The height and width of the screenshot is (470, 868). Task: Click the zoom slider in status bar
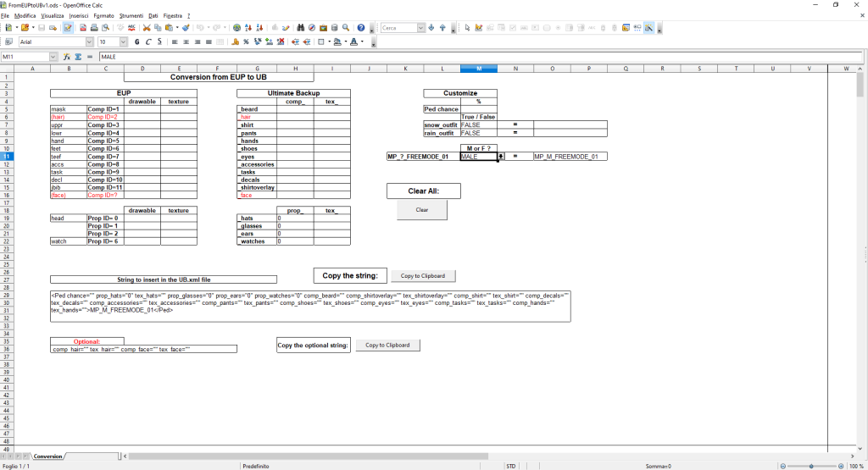coord(811,466)
